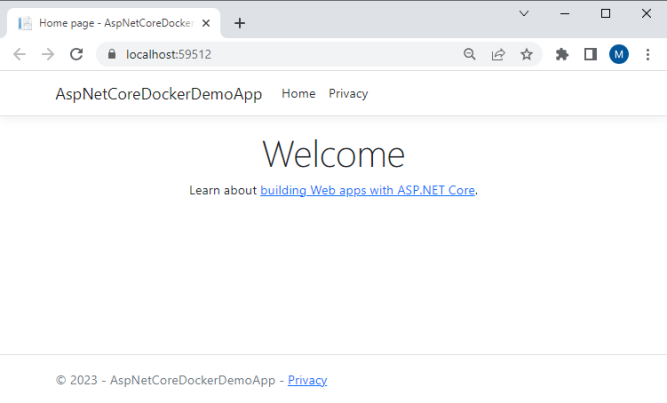The width and height of the screenshot is (667, 403).
Task: Bookmark this page with the star icon
Action: point(527,54)
